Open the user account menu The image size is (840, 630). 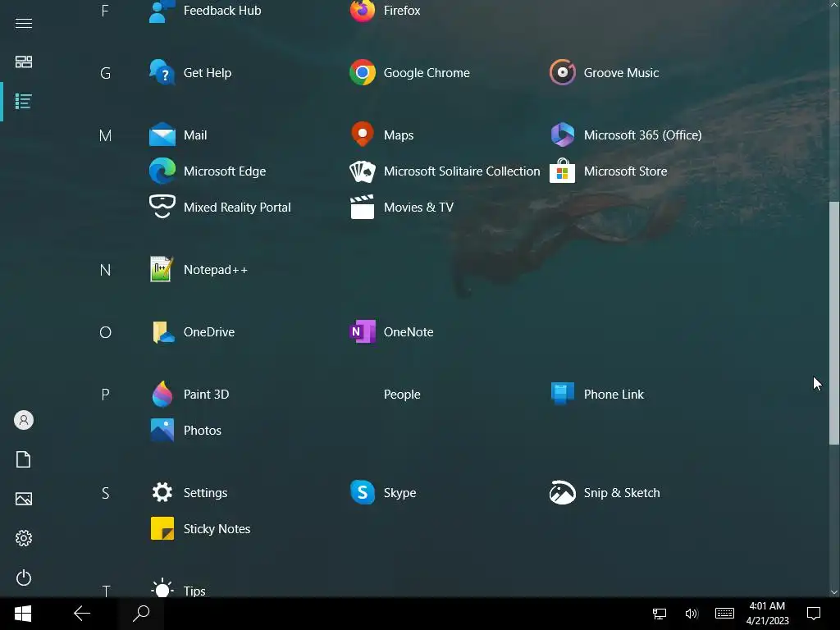pyautogui.click(x=24, y=420)
